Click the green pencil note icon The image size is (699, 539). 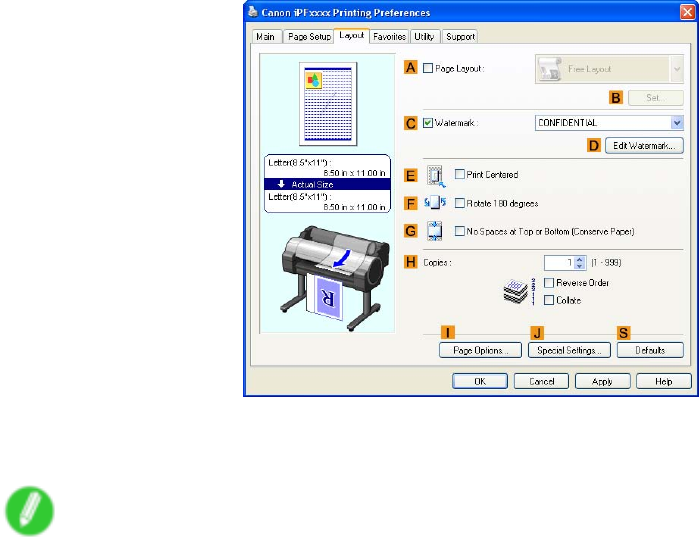(29, 510)
